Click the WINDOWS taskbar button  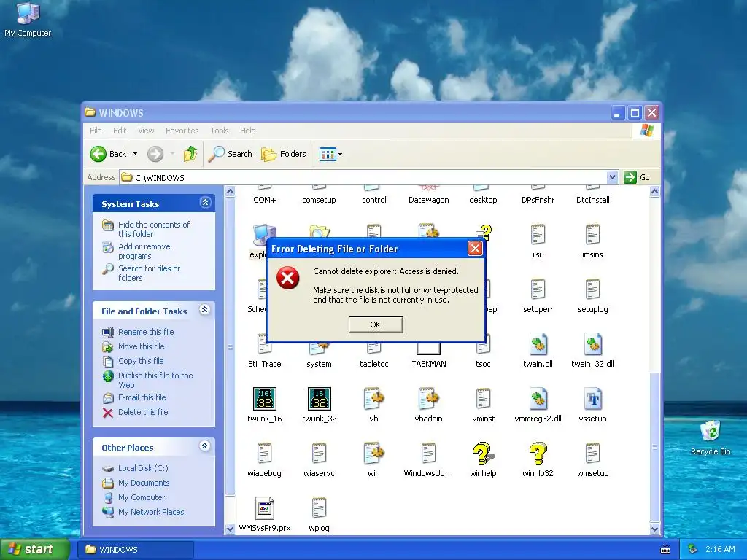click(136, 550)
